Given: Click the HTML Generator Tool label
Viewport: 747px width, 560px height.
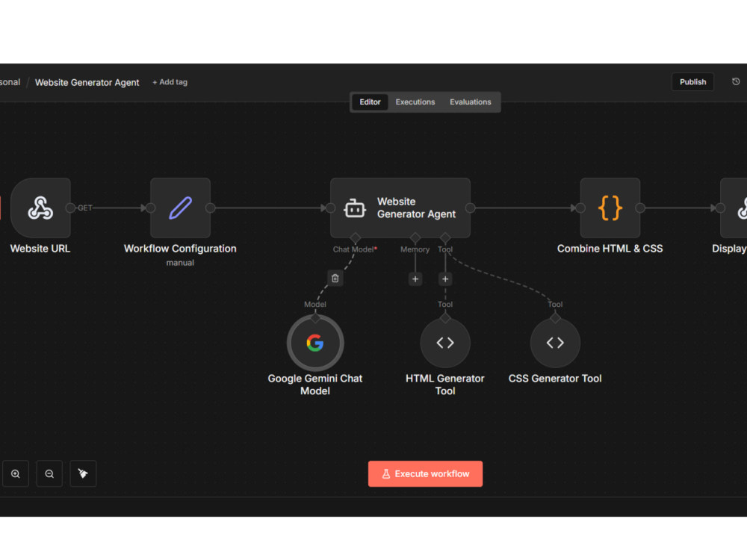Looking at the screenshot, I should click(445, 385).
